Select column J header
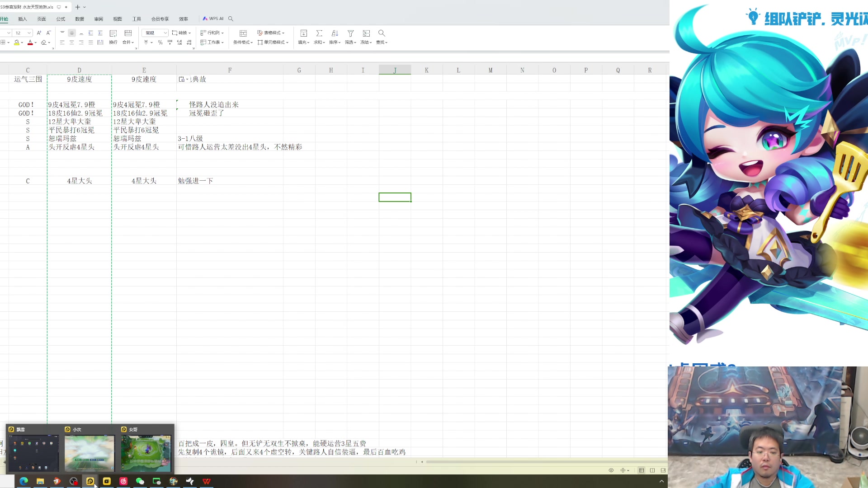Viewport: 868px width, 488px height. [x=395, y=70]
